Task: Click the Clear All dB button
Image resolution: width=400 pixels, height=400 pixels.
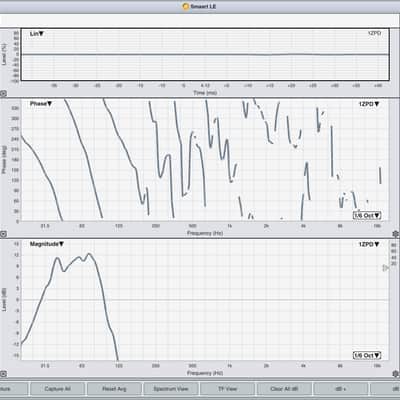Action: pos(284,389)
